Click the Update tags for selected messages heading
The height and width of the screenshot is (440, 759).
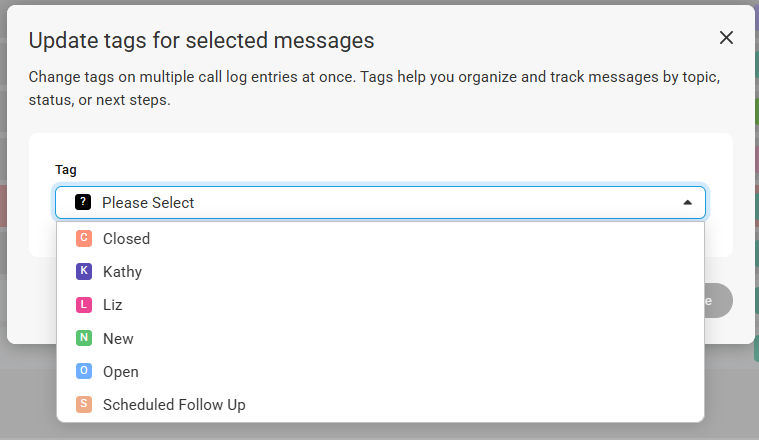[x=201, y=40]
